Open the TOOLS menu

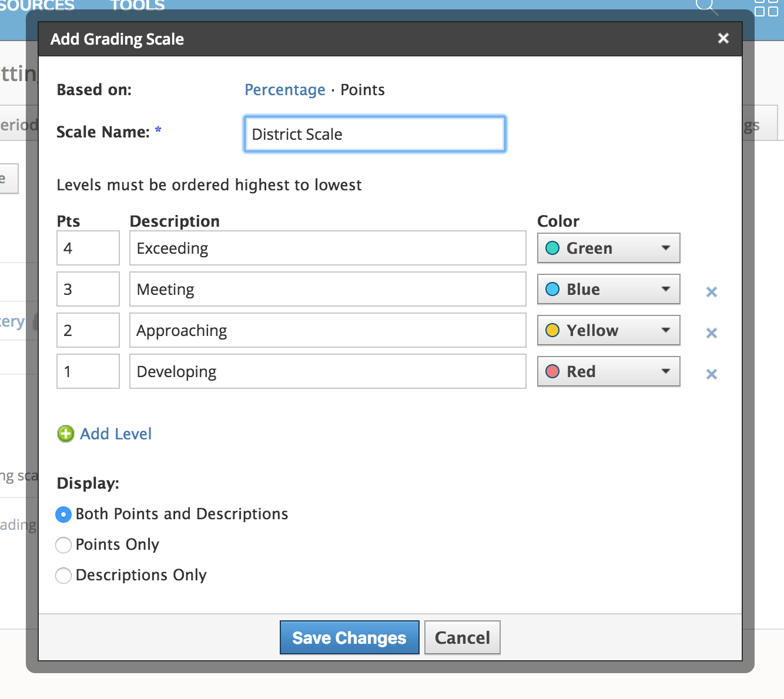coord(137,6)
